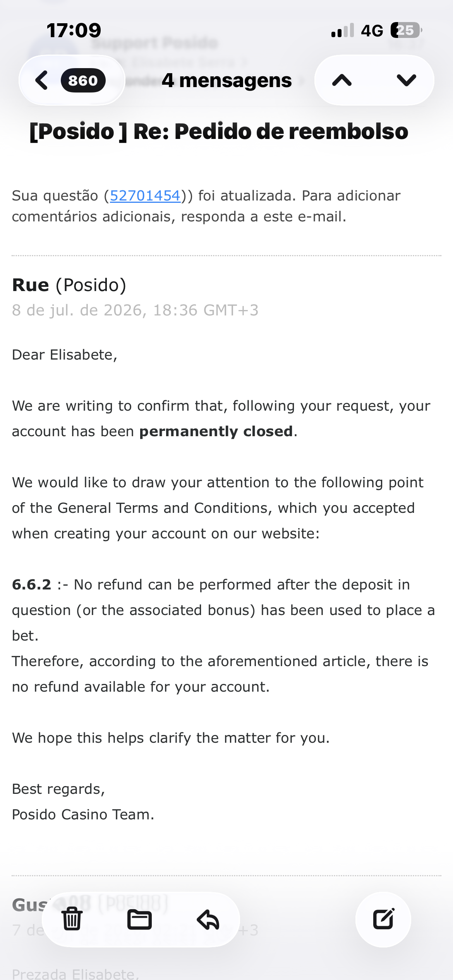Viewport: 453px width, 980px height.
Task: Open the earlier message starting Prezada Elisabete
Action: click(x=75, y=973)
